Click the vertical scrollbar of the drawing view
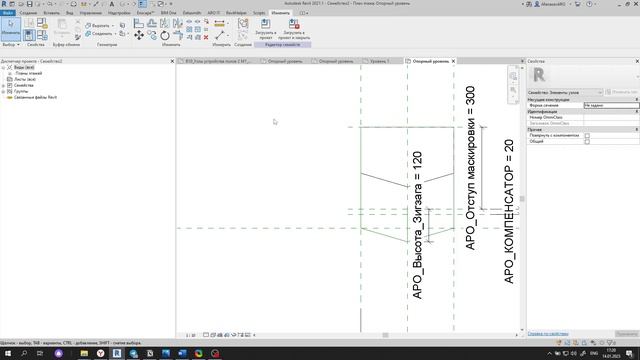This screenshot has height=360, width=640. click(522, 198)
